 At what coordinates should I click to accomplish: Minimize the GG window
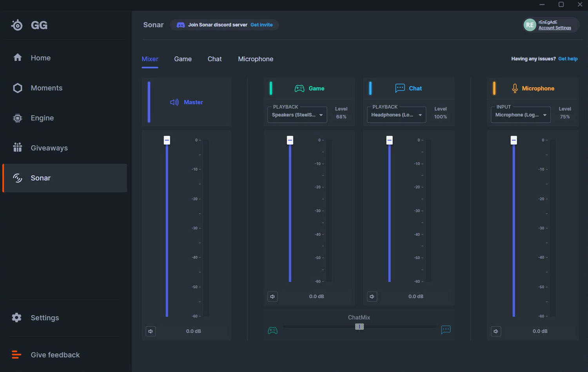[542, 4]
